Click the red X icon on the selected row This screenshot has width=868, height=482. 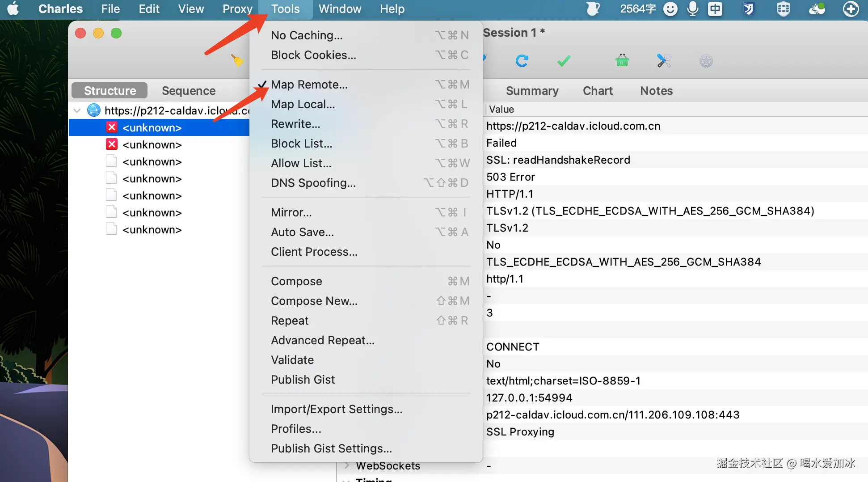112,127
